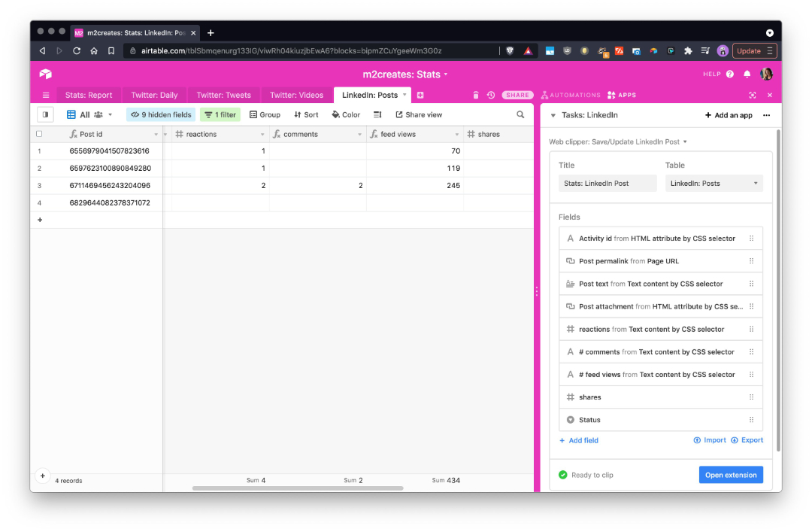Show the 9 hidden fields
Image resolution: width=812 pixels, height=532 pixels.
click(160, 114)
